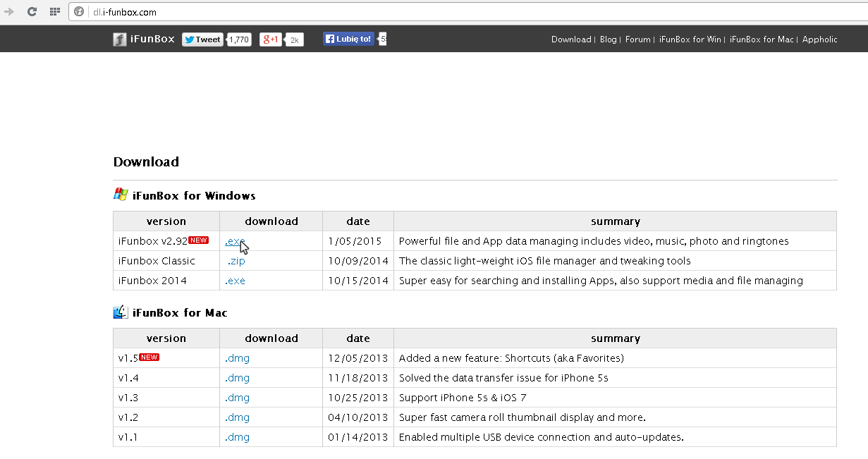This screenshot has width=868, height=459.
Task: Click the iFunbox v2.92 version cell
Action: click(166, 241)
